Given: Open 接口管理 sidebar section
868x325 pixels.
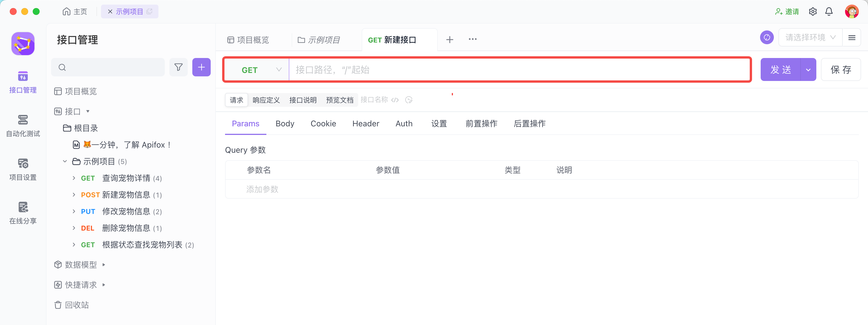Looking at the screenshot, I should click(23, 82).
